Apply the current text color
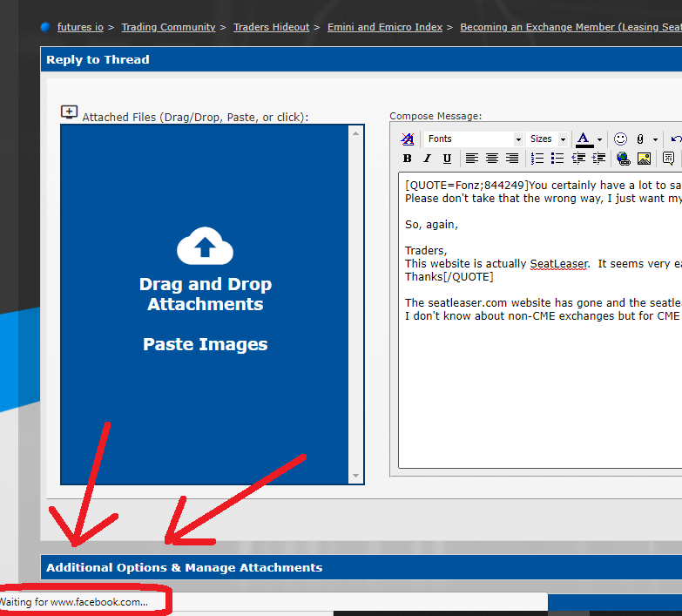The width and height of the screenshot is (682, 616). click(x=584, y=139)
